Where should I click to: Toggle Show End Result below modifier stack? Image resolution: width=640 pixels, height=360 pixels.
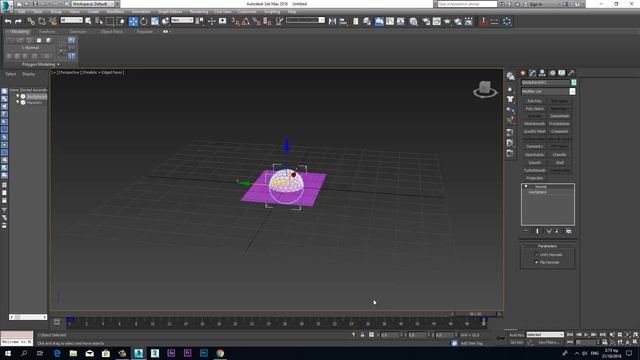537,231
